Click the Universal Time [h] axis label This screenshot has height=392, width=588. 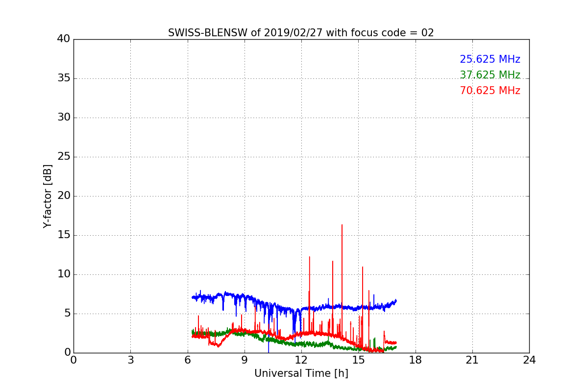[301, 373]
